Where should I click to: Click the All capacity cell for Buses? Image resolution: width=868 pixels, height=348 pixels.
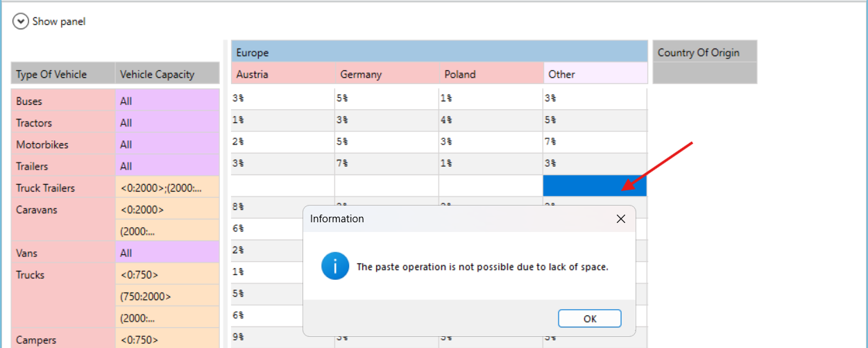[167, 101]
